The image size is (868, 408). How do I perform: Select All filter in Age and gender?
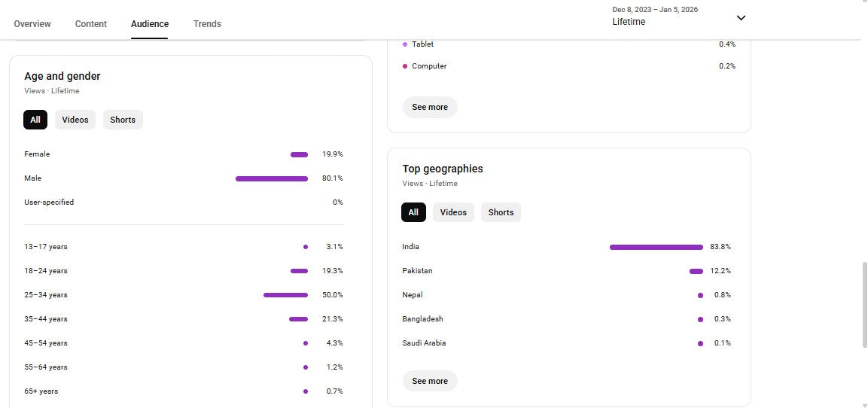pos(35,120)
